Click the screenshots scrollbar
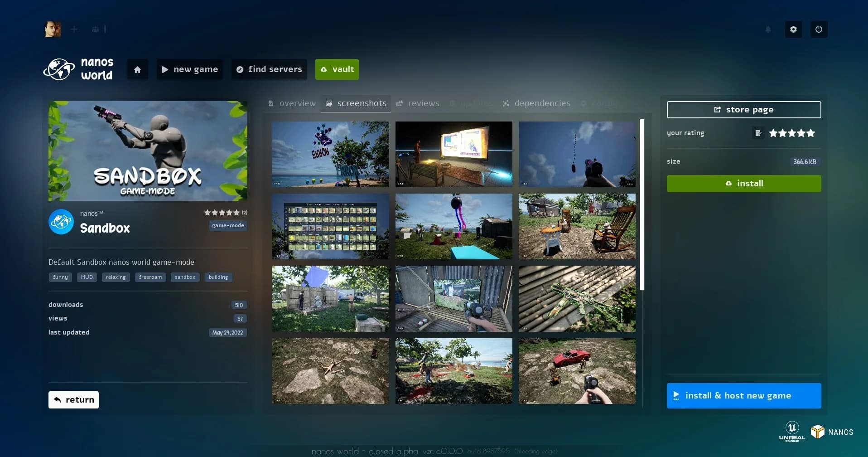The height and width of the screenshot is (457, 868). pyautogui.click(x=642, y=204)
